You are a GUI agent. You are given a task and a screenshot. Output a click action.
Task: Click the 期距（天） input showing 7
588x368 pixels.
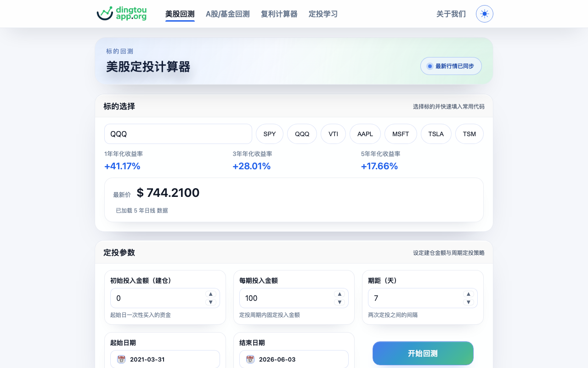tap(423, 298)
